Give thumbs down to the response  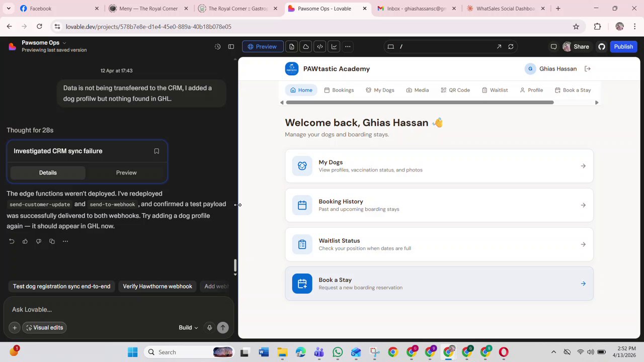(x=39, y=241)
